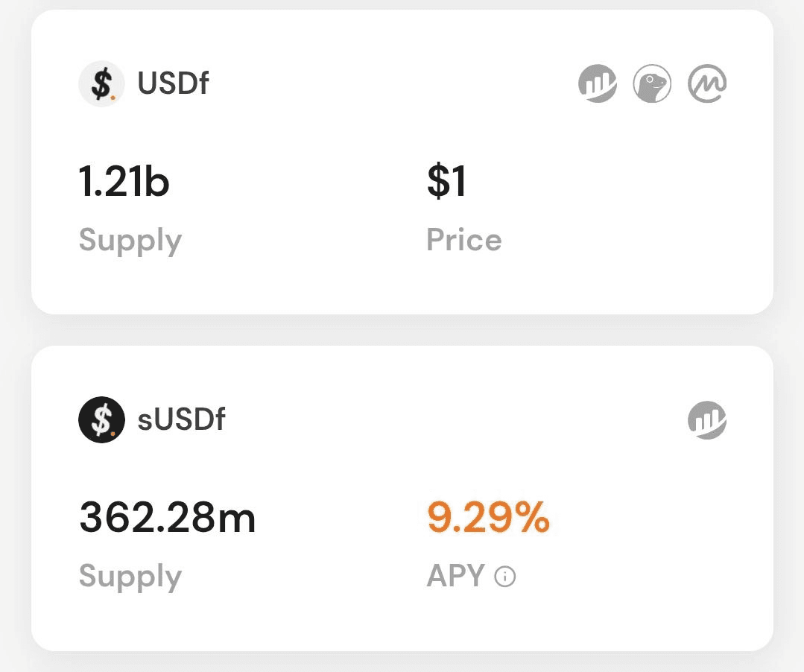Screen dimensions: 804x672
Task: Click the APY label text
Action: tap(456, 576)
